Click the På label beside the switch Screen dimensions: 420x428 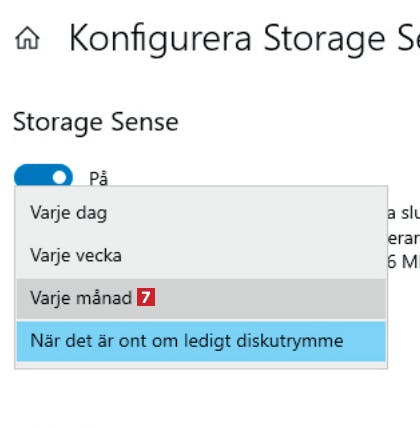click(x=98, y=179)
